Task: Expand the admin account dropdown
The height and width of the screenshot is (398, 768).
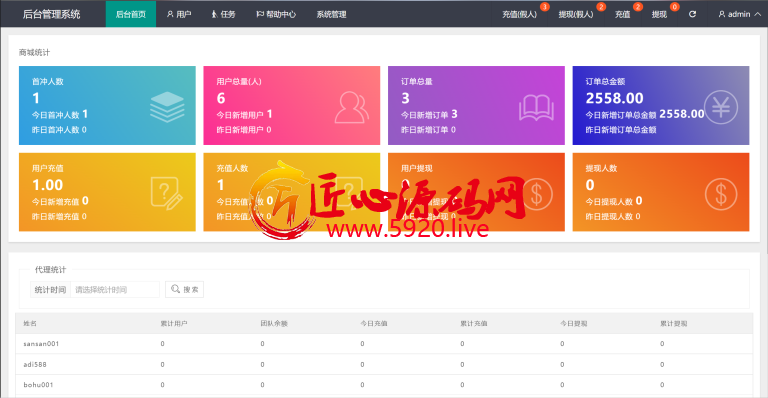Action: [740, 14]
